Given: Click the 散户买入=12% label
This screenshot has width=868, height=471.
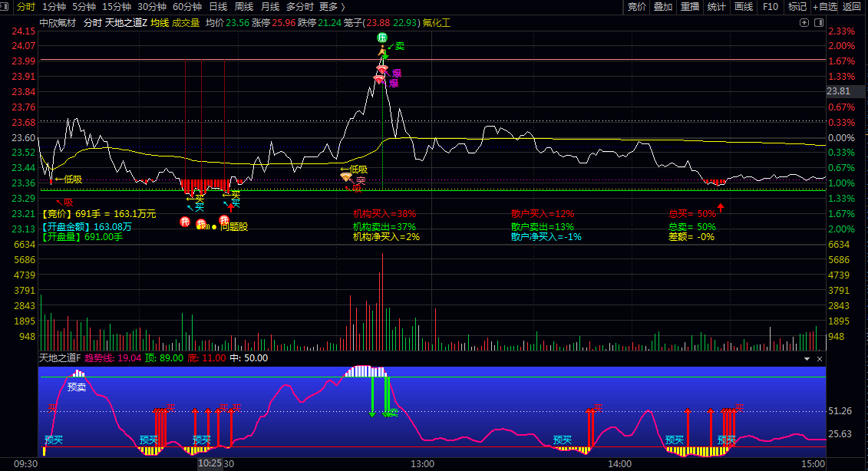Looking at the screenshot, I should coord(543,214).
